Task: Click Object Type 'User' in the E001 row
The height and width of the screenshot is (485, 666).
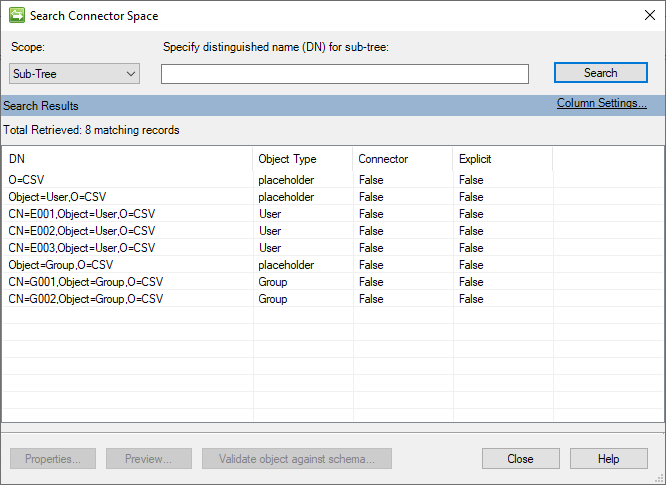Action: click(x=270, y=214)
